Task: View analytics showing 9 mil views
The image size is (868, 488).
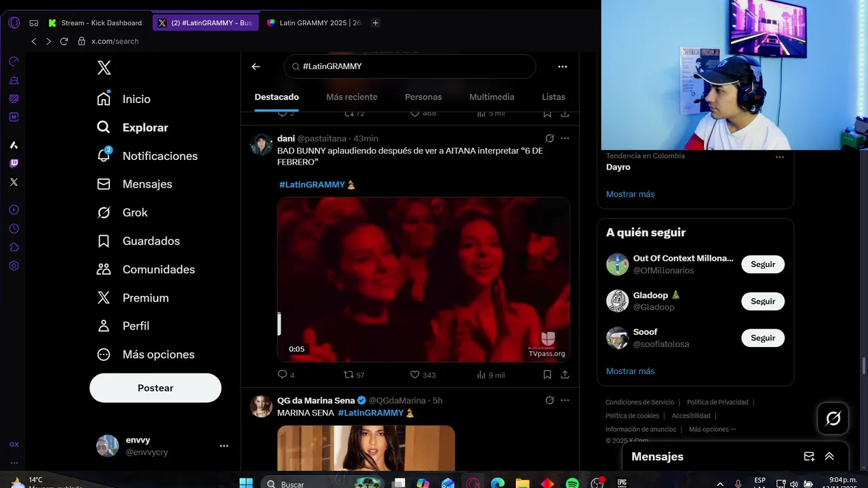Action: 490,374
